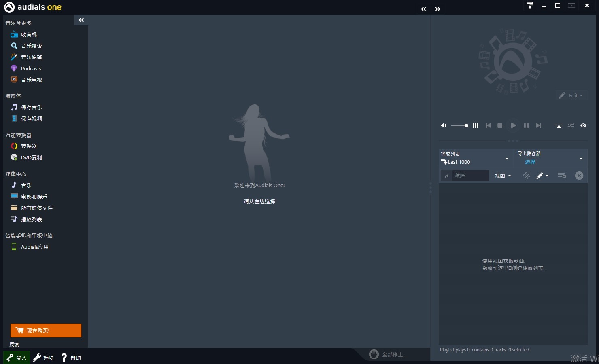Clear playlist with the round X button
The height and width of the screenshot is (364, 599).
579,176
